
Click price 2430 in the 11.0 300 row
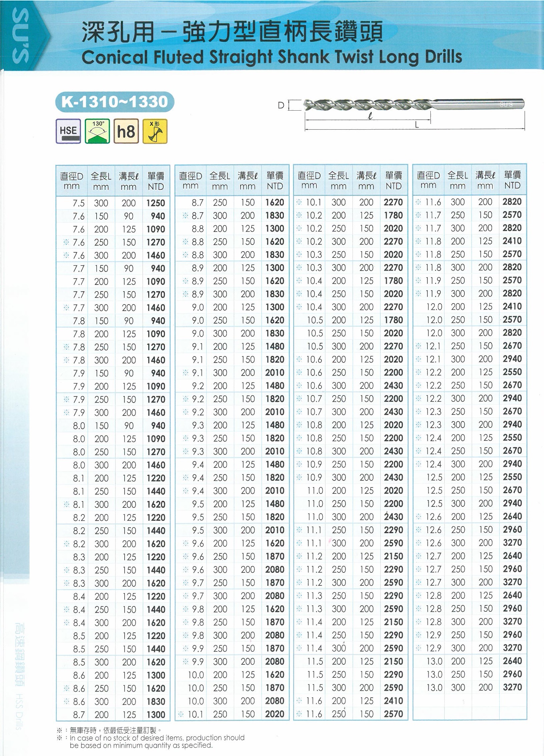(x=393, y=517)
